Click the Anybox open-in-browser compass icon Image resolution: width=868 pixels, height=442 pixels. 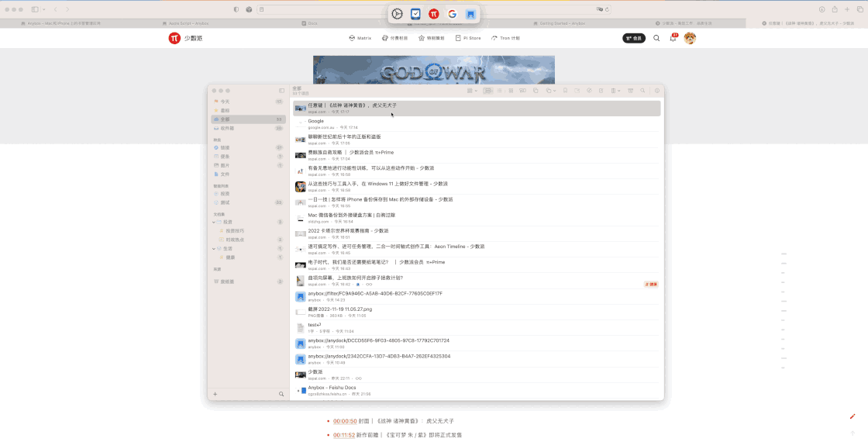click(x=590, y=90)
